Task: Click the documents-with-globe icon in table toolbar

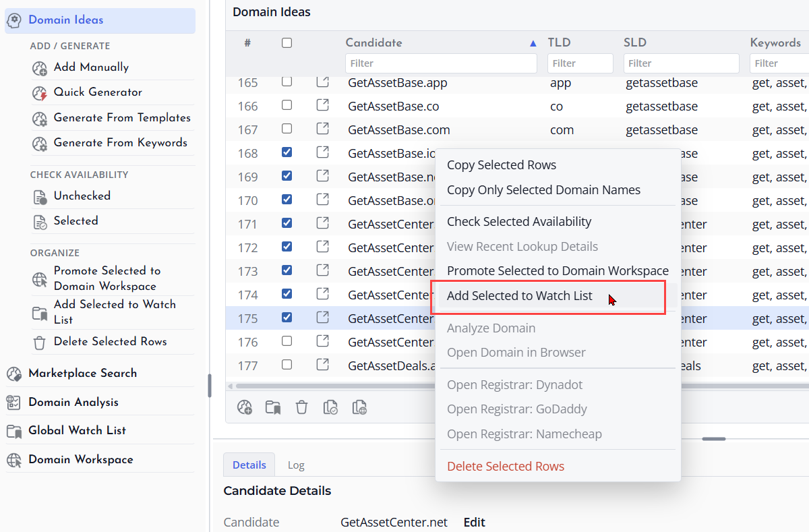Action: pyautogui.click(x=359, y=407)
